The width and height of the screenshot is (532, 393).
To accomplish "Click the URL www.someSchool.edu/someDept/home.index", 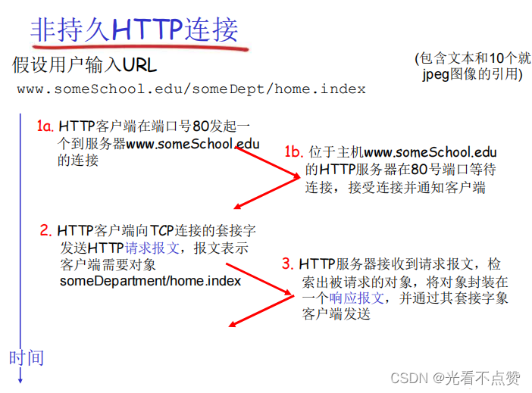I will [x=192, y=89].
